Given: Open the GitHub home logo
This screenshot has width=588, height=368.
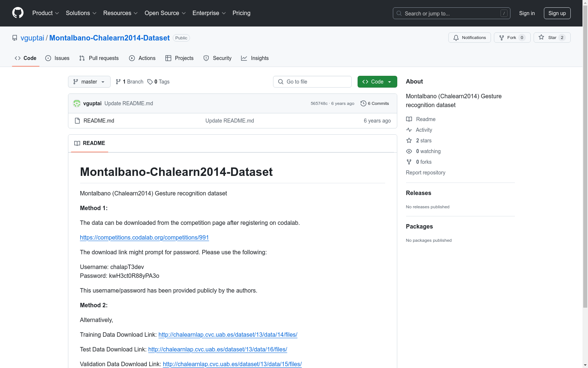Looking at the screenshot, I should click(18, 13).
